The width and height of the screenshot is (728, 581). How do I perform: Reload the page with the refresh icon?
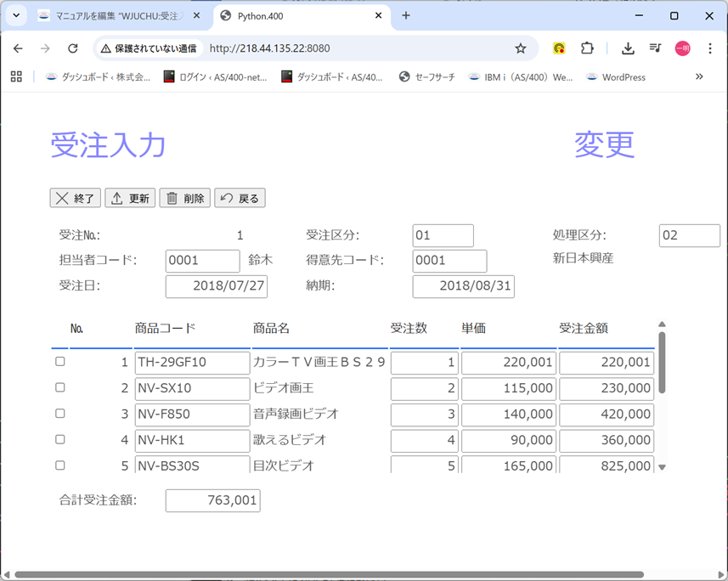[73, 48]
